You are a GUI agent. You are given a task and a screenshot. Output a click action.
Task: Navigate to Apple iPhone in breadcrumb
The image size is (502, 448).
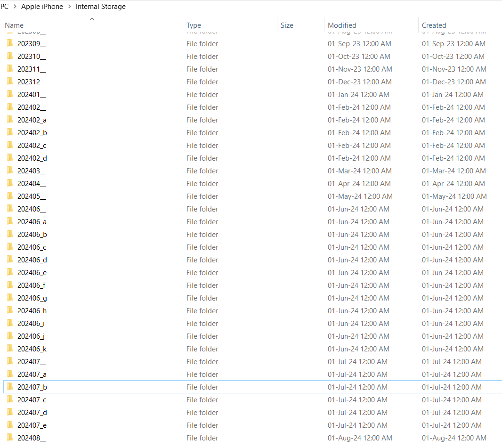click(42, 7)
